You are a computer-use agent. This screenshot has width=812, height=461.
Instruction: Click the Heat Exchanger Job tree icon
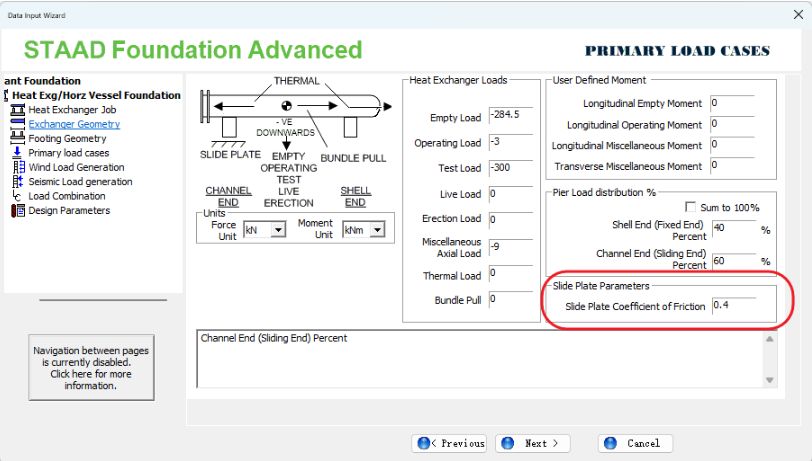18,110
